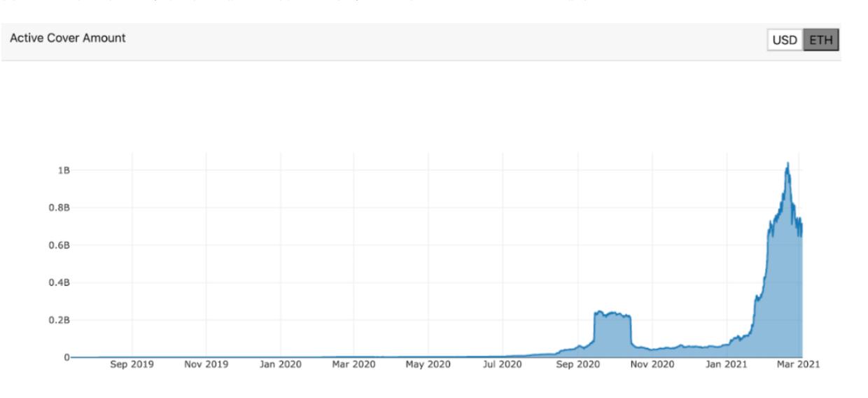Select the ETH currency toggle
868x398 pixels.
coord(820,40)
